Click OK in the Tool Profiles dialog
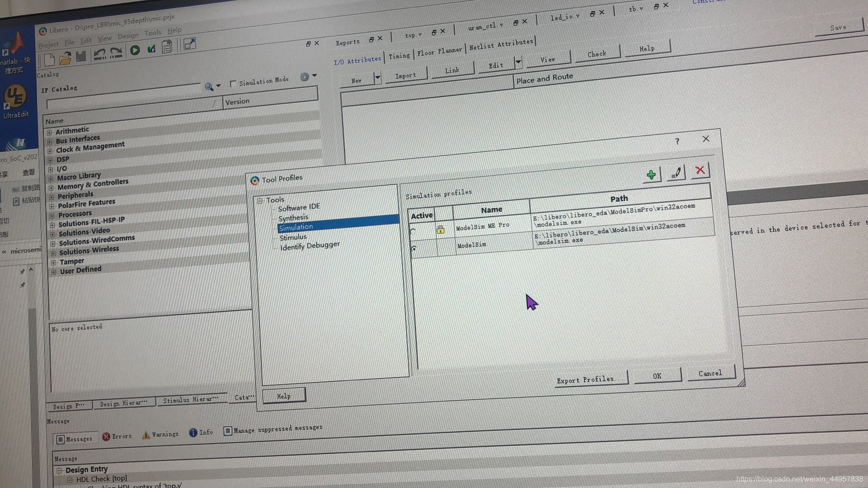The height and width of the screenshot is (488, 868). [x=657, y=376]
